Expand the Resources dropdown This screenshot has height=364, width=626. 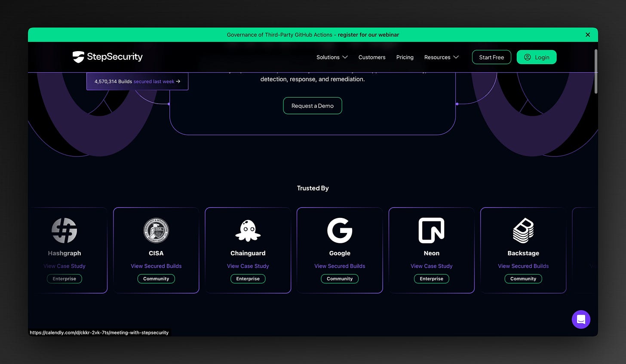coord(441,57)
